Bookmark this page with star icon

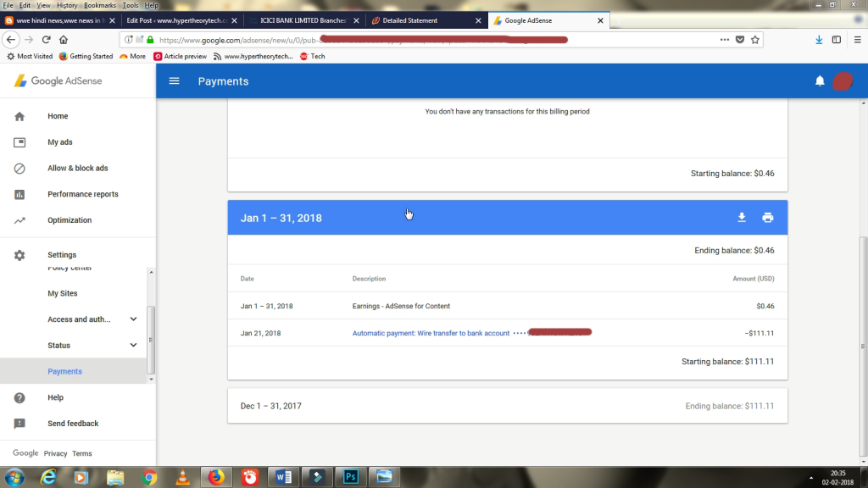755,40
